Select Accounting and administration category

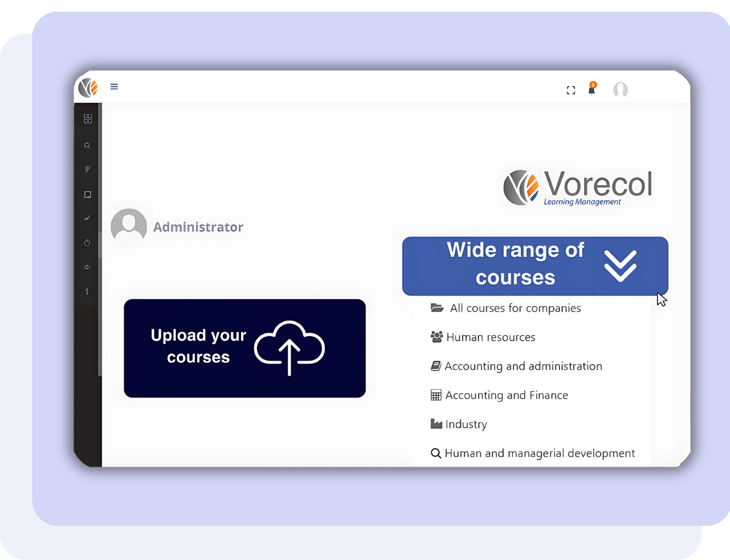coord(523,367)
